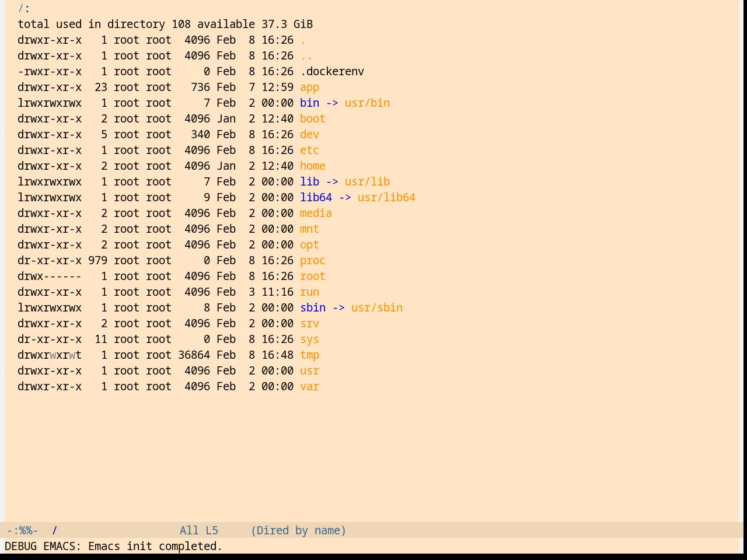Image resolution: width=747 pixels, height=560 pixels.
Task: Open the boot directory
Action: point(313,119)
